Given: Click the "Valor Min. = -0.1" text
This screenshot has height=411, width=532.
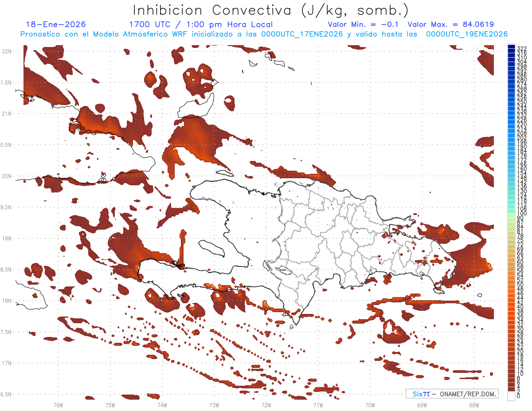Looking at the screenshot, I should (364, 24).
